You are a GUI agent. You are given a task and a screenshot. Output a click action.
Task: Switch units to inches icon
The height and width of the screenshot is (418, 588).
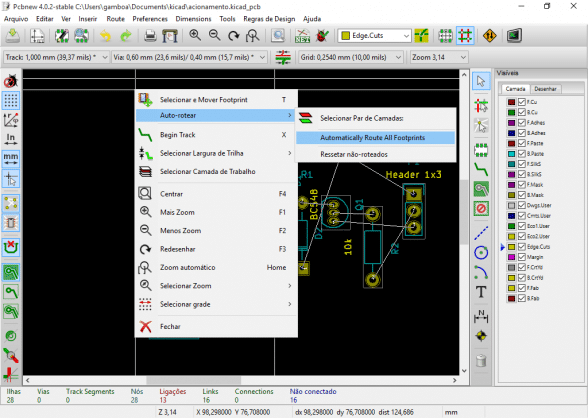coord(11,139)
